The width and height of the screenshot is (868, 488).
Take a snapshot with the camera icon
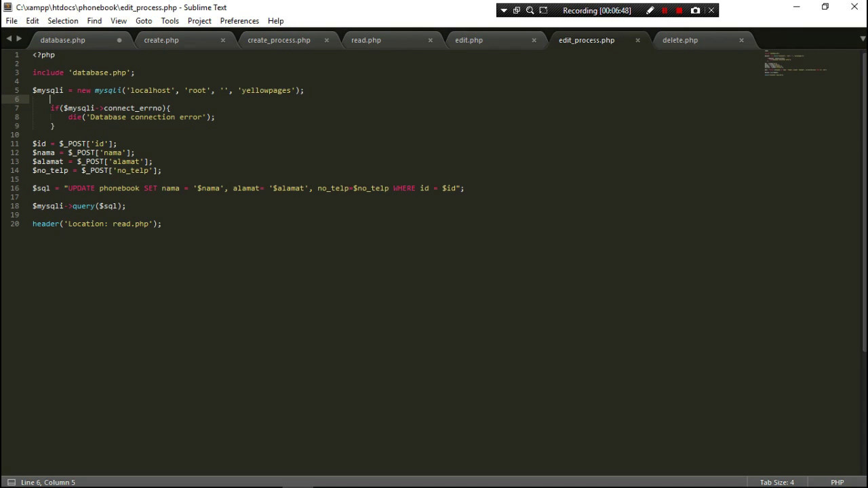click(x=695, y=11)
